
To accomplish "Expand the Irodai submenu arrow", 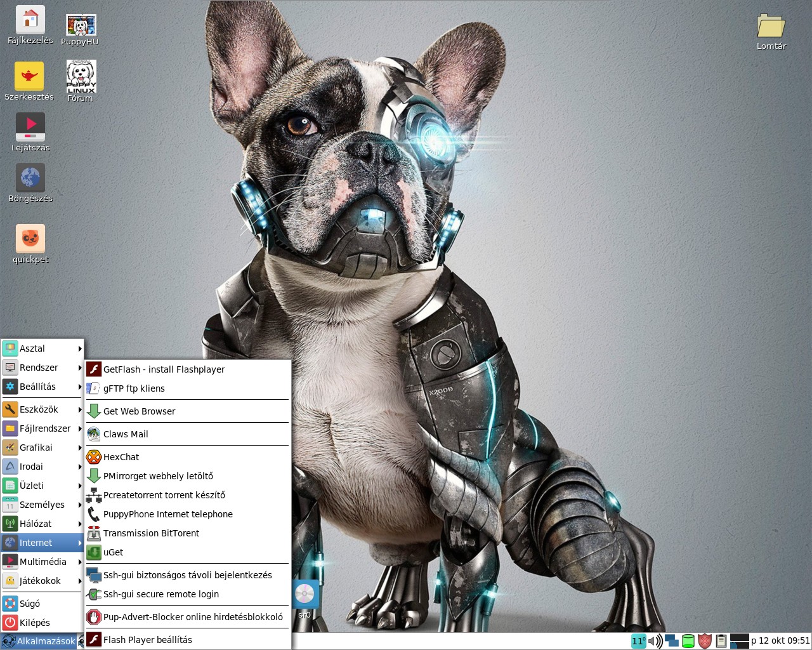I will pyautogui.click(x=80, y=467).
